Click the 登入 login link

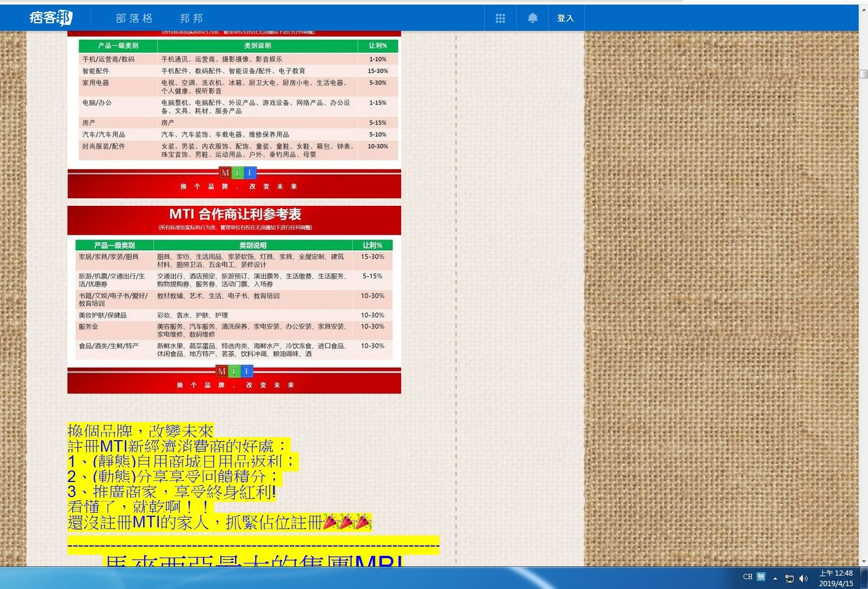[x=565, y=18]
